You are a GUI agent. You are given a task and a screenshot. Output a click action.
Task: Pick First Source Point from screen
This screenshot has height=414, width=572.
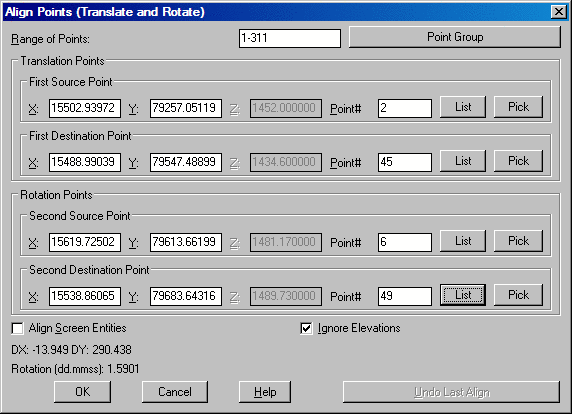point(518,107)
